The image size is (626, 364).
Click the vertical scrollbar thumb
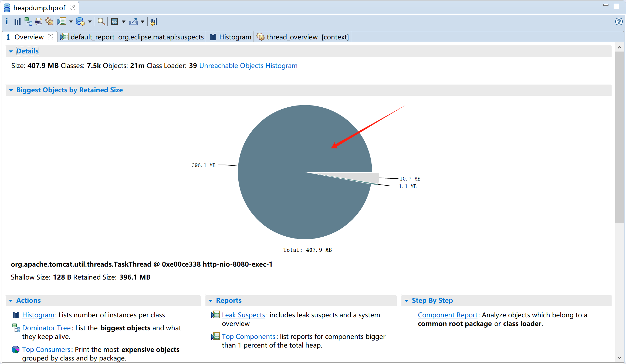coord(620,137)
